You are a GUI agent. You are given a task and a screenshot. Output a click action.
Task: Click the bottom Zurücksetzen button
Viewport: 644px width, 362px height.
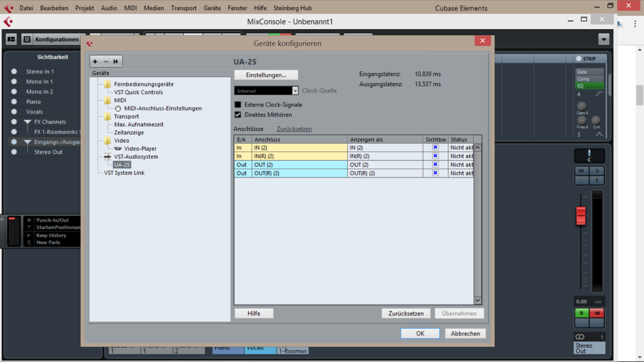(406, 313)
